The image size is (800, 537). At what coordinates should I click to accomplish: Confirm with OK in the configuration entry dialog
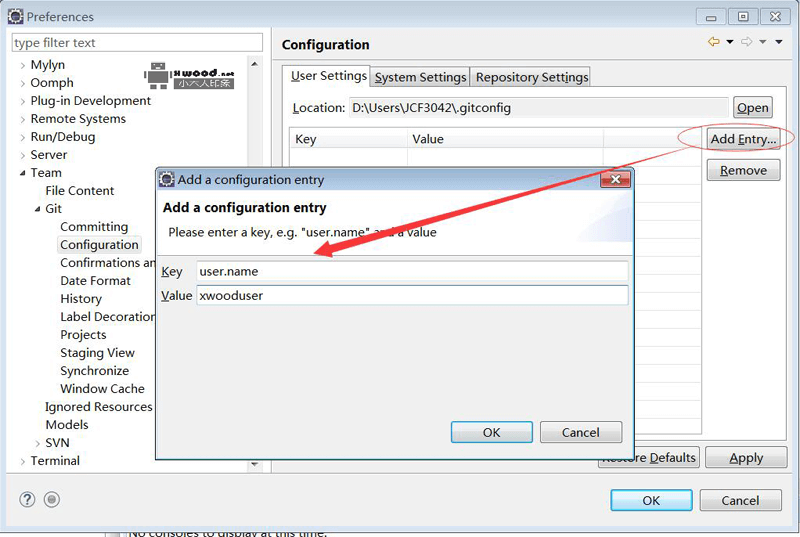pyautogui.click(x=491, y=432)
